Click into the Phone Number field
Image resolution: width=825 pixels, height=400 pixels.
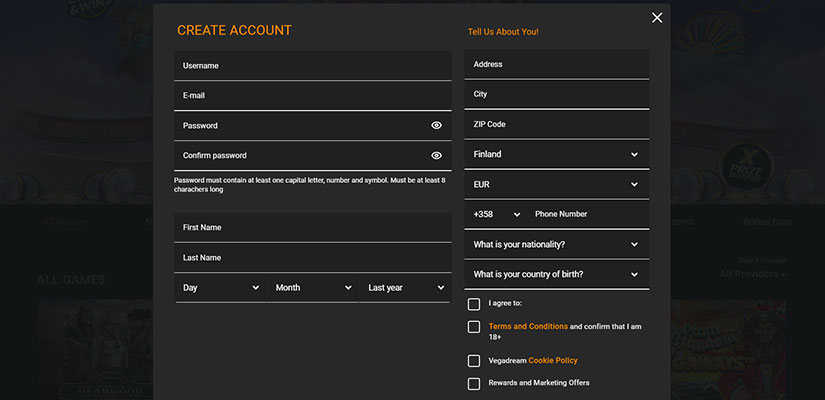coord(588,214)
